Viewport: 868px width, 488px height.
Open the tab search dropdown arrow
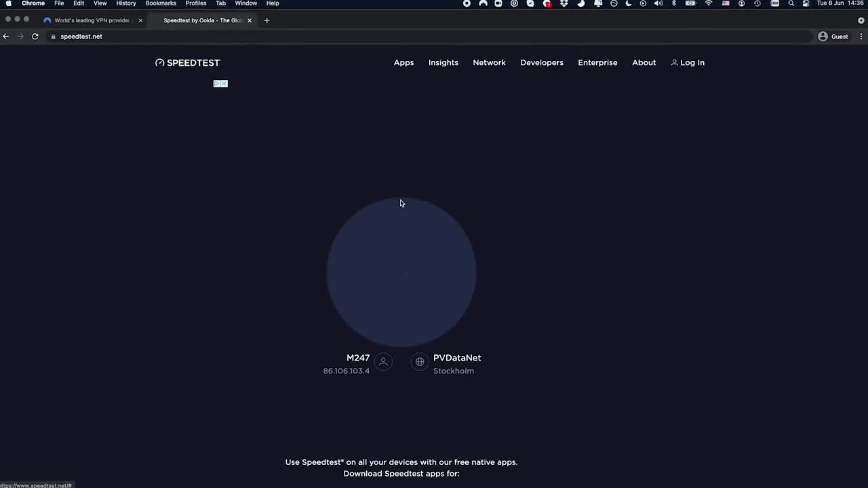[861, 20]
